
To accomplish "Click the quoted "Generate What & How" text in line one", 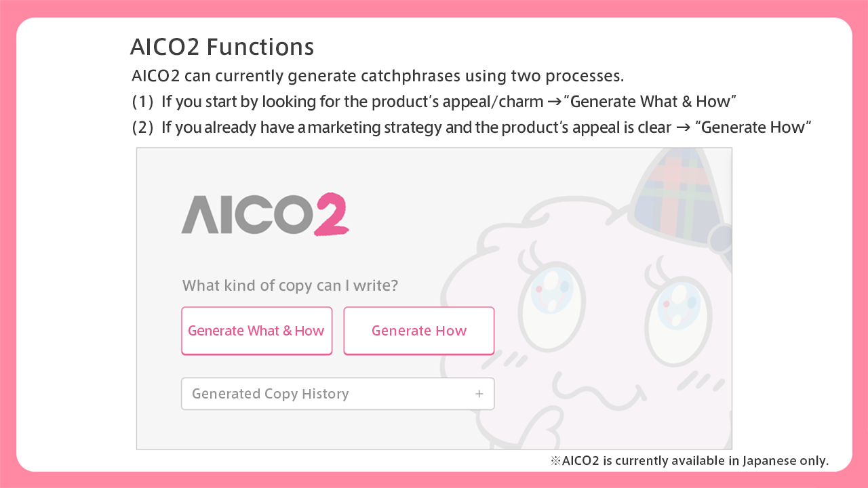I will click(x=650, y=102).
